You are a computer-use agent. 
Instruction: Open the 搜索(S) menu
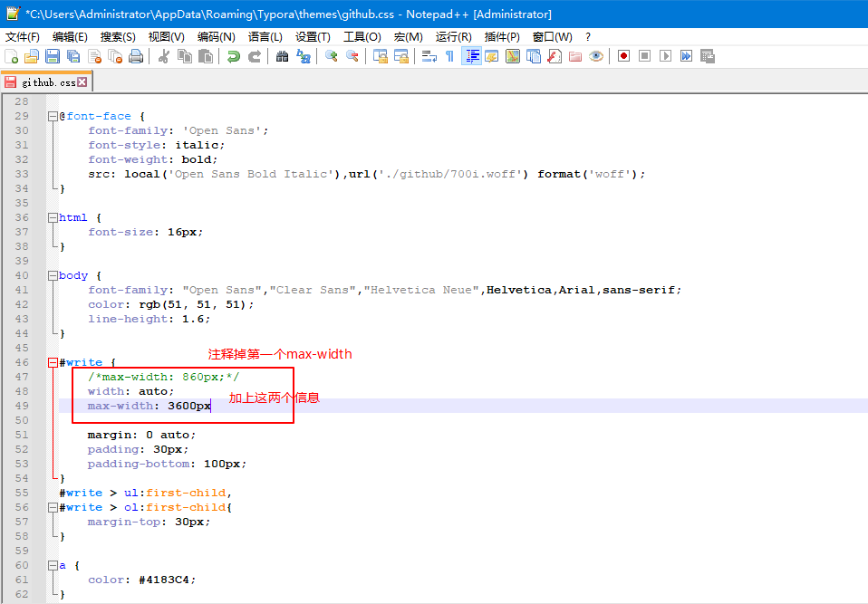coord(118,37)
